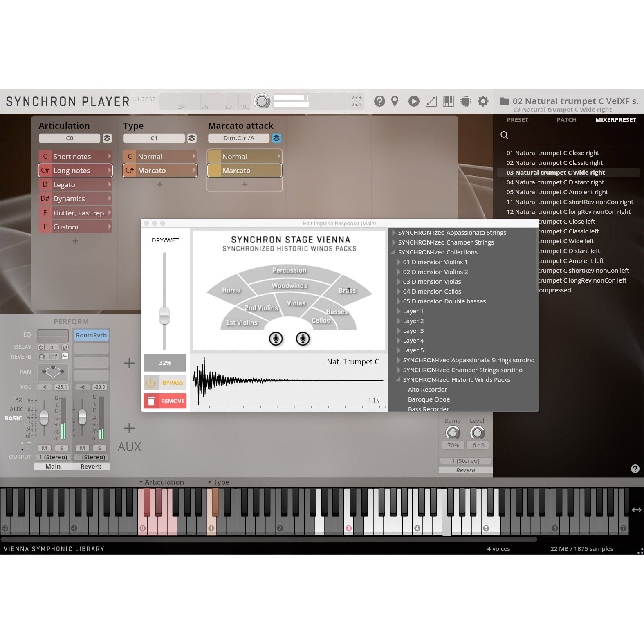Solo the Reverb channel
The image size is (644, 644).
(99, 448)
